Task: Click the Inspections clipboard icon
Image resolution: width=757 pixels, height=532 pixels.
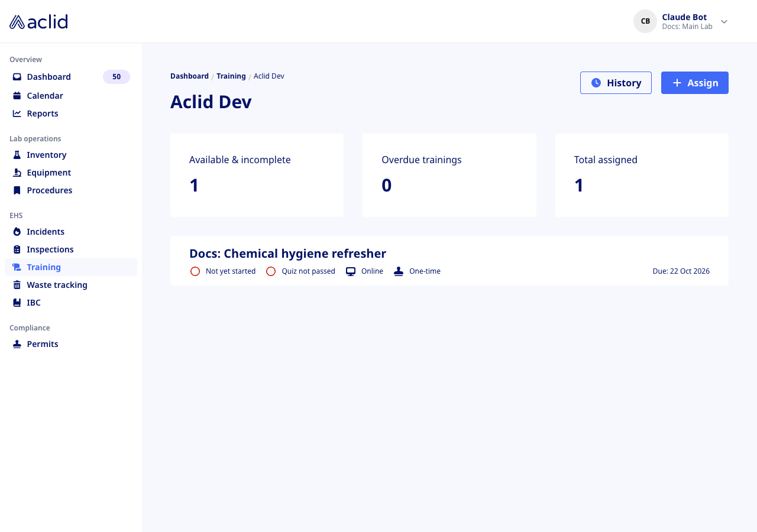Action: [17, 249]
